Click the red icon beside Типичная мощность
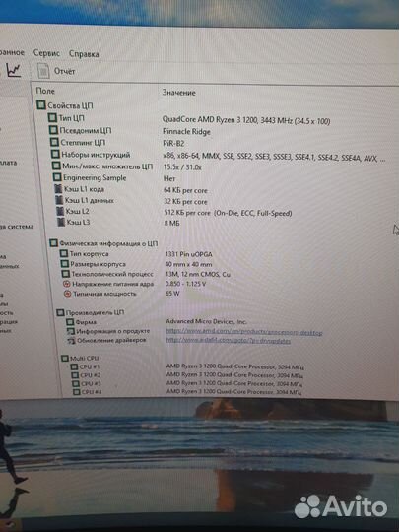Image resolution: width=399 pixels, height=532 pixels. [x=68, y=294]
